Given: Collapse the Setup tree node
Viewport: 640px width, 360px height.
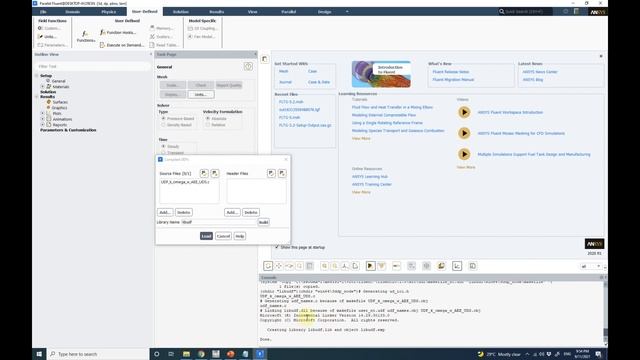Looking at the screenshot, I should 37,76.
